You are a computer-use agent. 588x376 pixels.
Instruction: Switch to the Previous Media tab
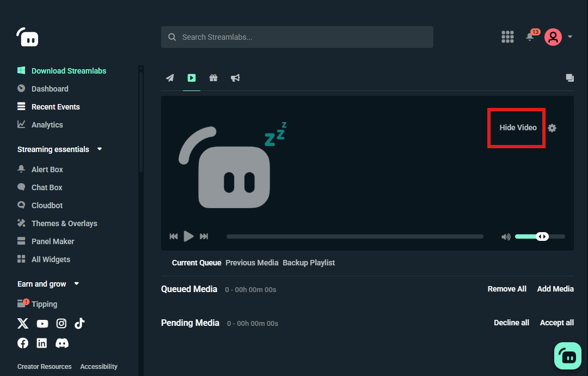pyautogui.click(x=252, y=263)
